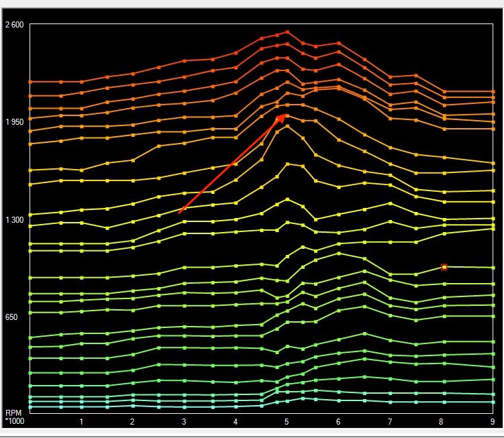Click the x-axis label 9
This screenshot has width=504, height=438.
point(493,422)
